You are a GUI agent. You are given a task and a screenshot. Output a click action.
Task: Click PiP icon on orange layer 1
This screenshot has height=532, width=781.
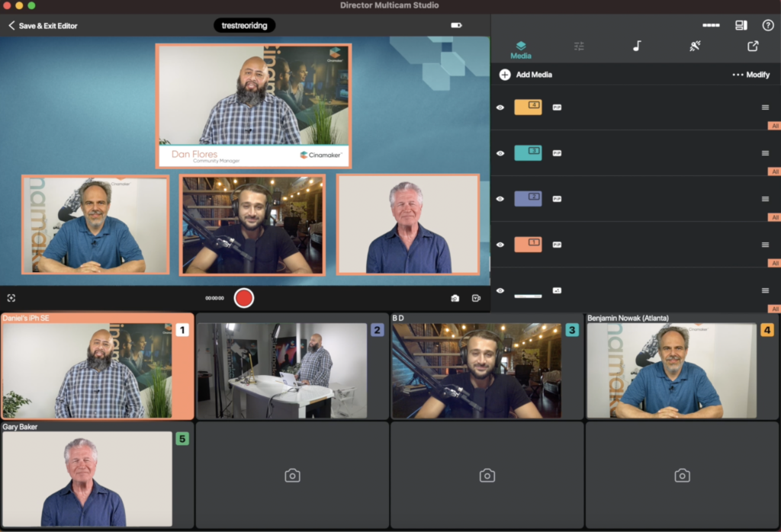557,245
